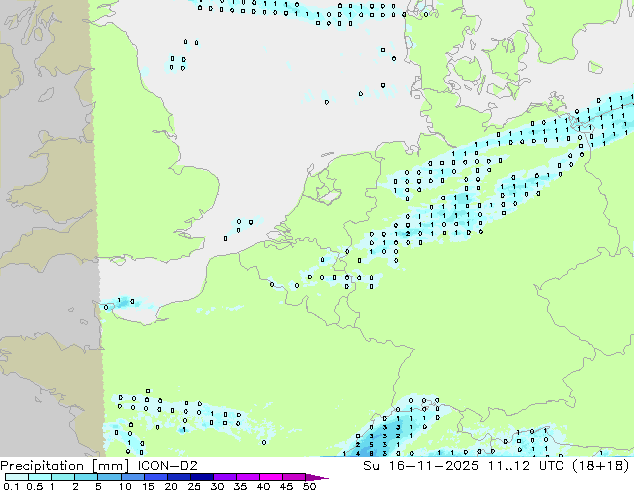The height and width of the screenshot is (490, 634).
Task: Click the '25' legend scale label
Action: tap(194, 486)
